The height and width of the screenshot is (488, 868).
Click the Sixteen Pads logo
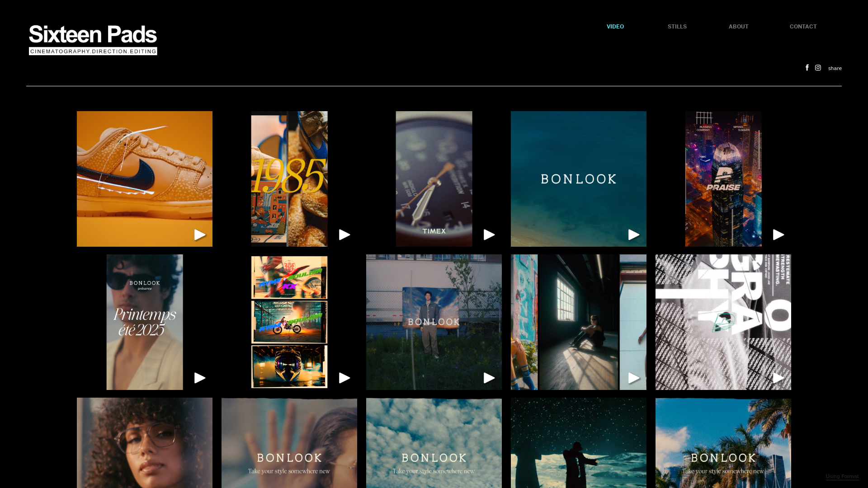point(93,40)
